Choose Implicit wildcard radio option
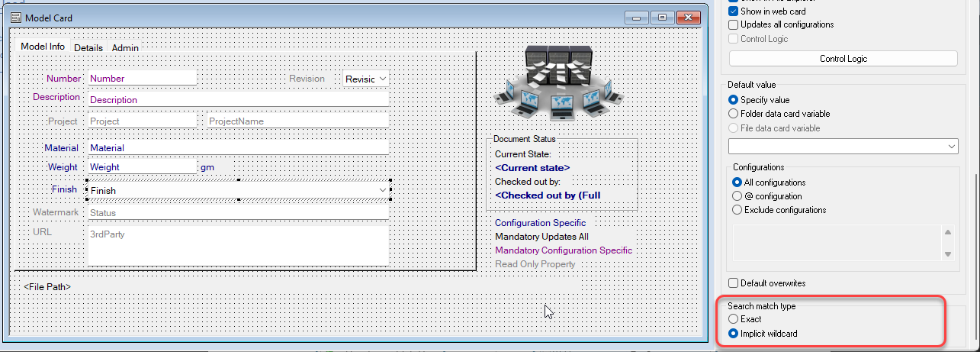 (x=734, y=334)
